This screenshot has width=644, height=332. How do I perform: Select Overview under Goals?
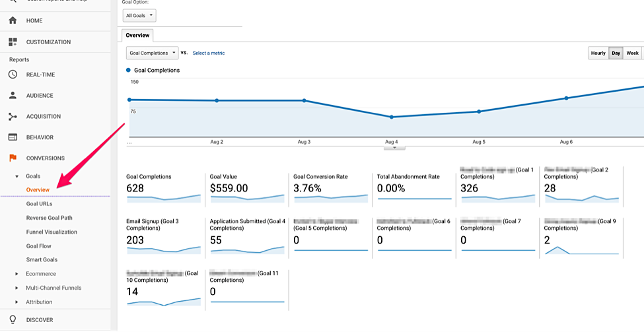[38, 189]
